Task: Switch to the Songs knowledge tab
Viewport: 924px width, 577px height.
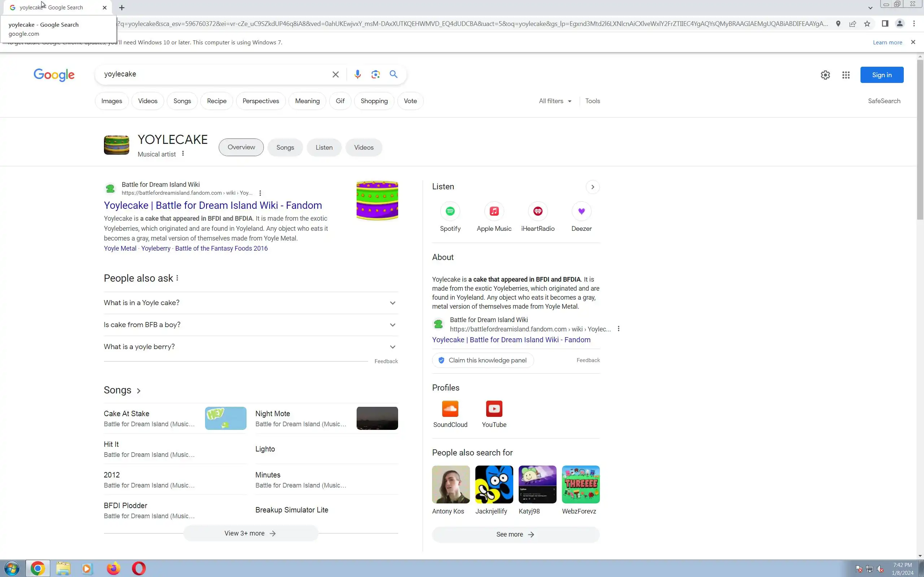Action: (285, 148)
